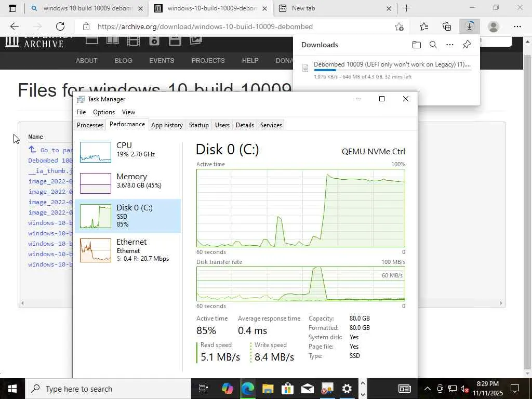Open Edge Collections icon
The image size is (532, 399).
pos(447,26)
